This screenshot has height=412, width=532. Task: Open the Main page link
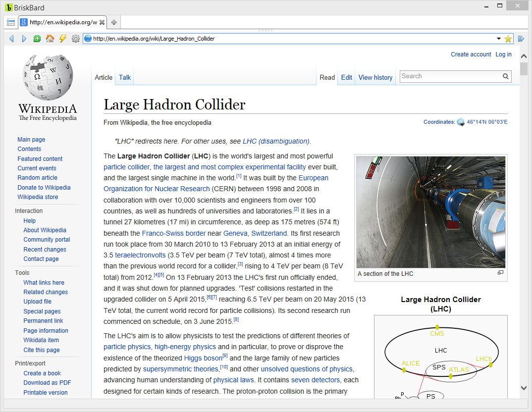point(31,139)
